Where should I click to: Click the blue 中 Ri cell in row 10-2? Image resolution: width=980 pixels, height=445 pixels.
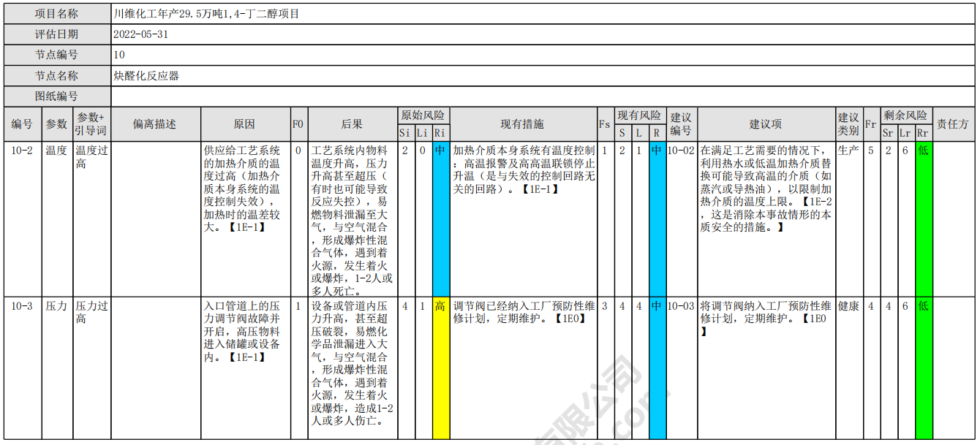click(x=440, y=218)
